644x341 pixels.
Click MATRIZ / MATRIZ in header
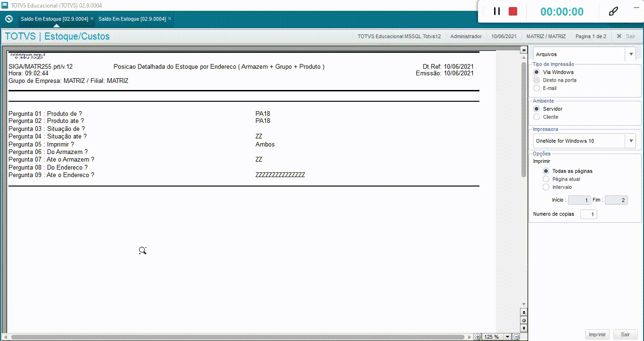coord(546,36)
